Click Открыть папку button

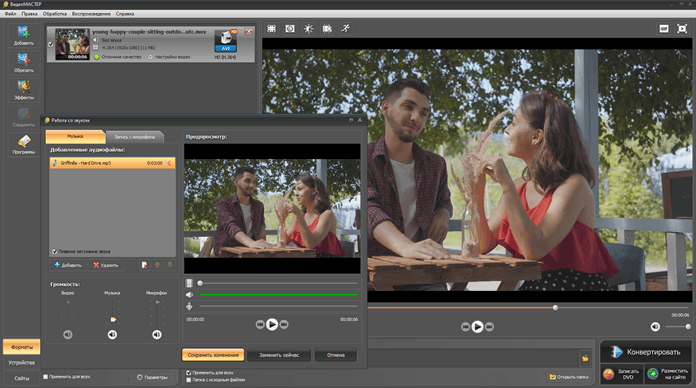tap(569, 377)
